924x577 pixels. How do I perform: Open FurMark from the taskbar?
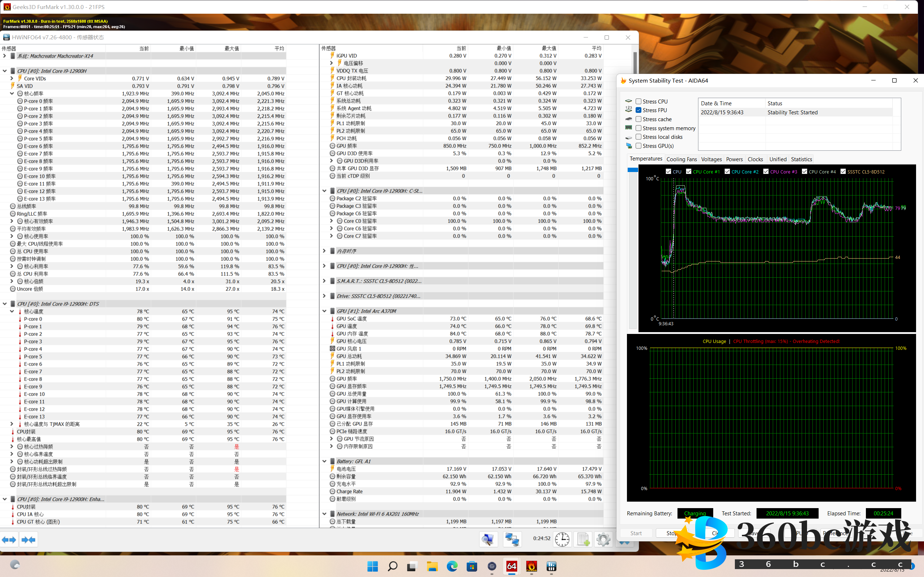(532, 566)
